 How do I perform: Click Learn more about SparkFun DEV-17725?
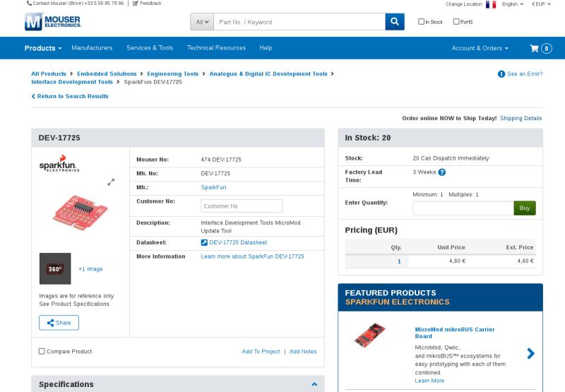[252, 256]
